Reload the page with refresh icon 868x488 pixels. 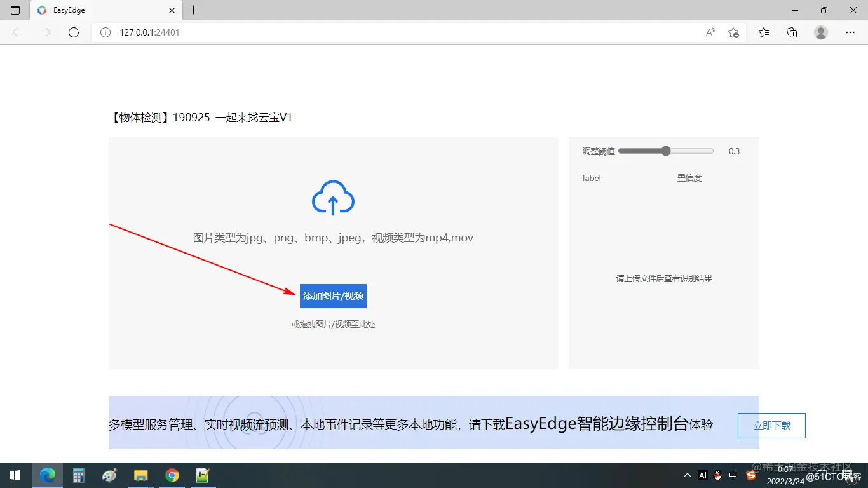point(74,32)
